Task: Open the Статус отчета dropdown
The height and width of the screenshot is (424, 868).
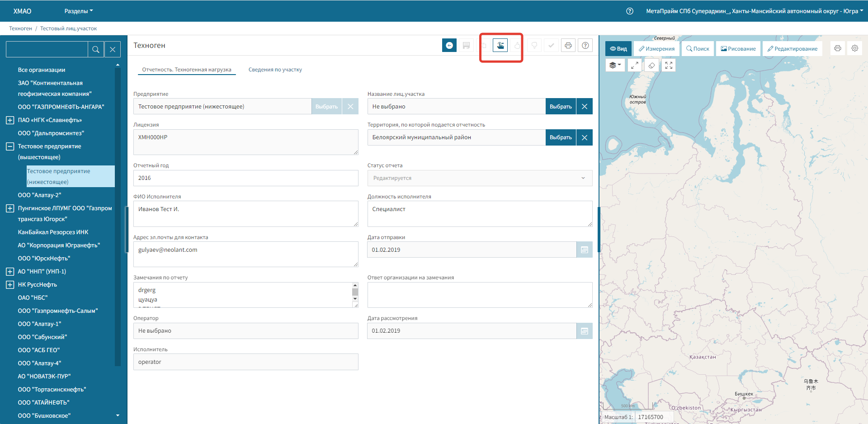Action: 479,178
